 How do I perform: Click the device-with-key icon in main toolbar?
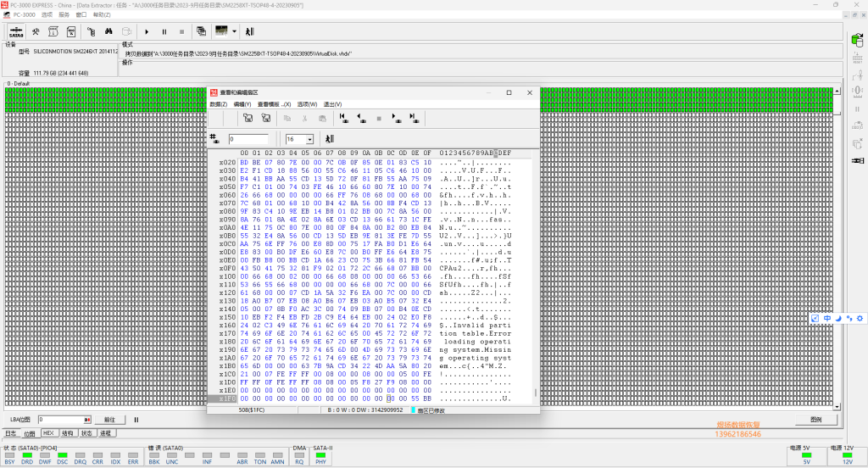pos(92,31)
